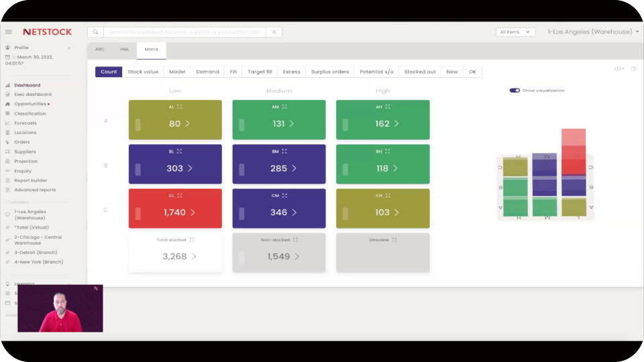Viewport: 644px width, 362px height.
Task: Click the Advanced reports sidebar icon
Action: [x=7, y=190]
